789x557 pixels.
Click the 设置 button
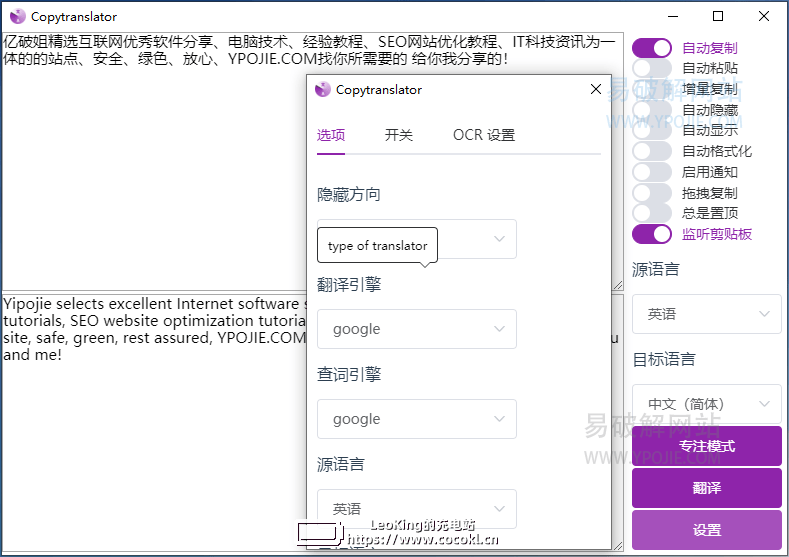706,529
